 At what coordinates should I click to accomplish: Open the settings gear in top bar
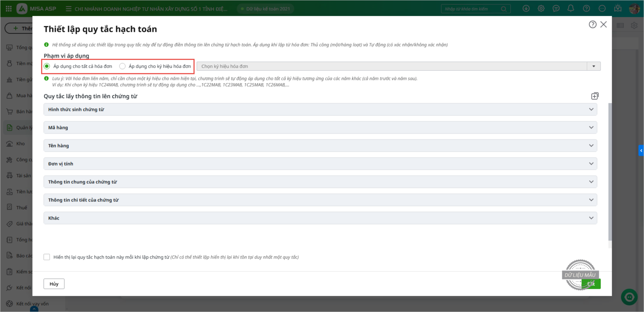click(x=541, y=8)
